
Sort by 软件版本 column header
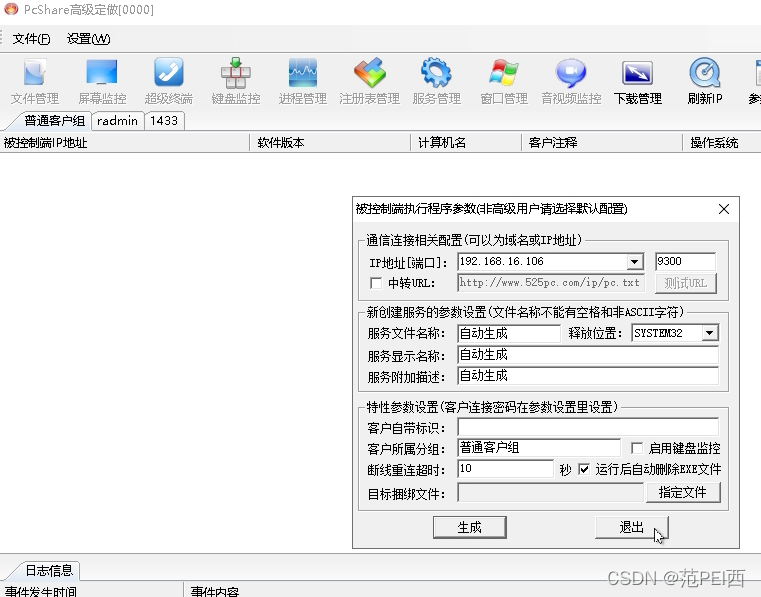(x=330, y=143)
